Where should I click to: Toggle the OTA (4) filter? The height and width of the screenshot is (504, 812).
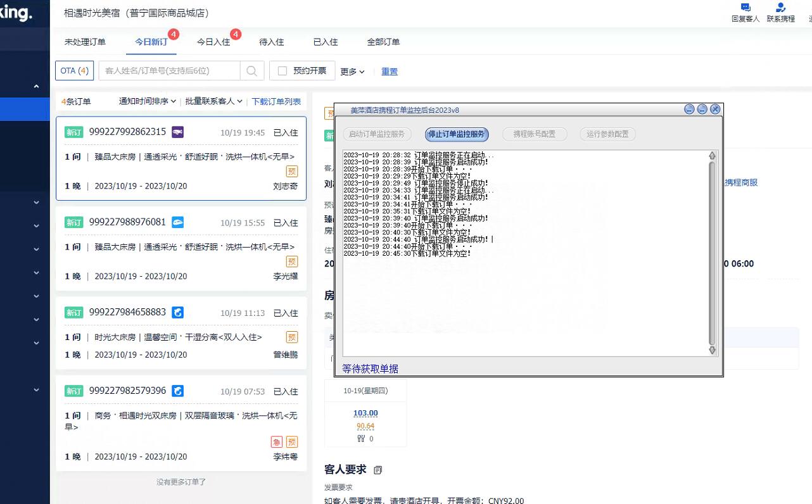point(74,71)
